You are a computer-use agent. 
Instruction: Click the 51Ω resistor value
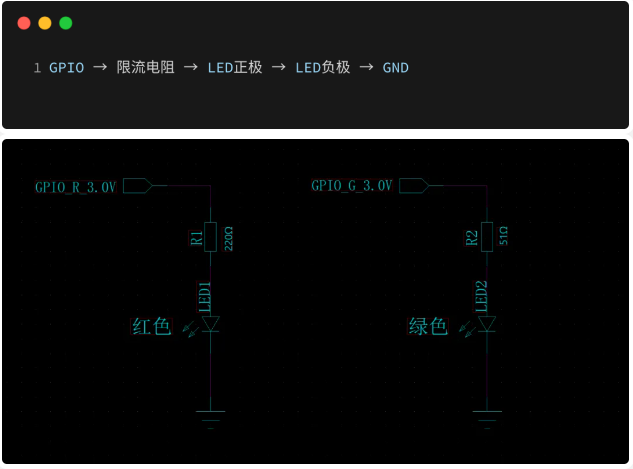[x=503, y=236]
